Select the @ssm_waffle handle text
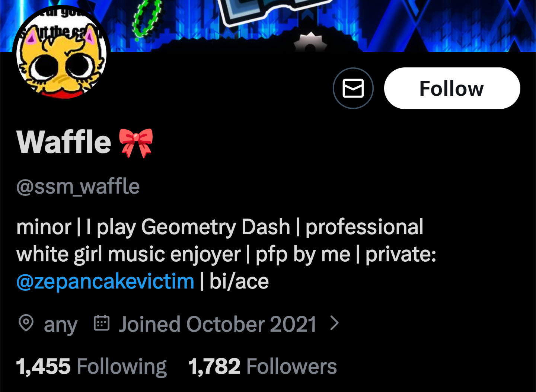 pos(78,187)
